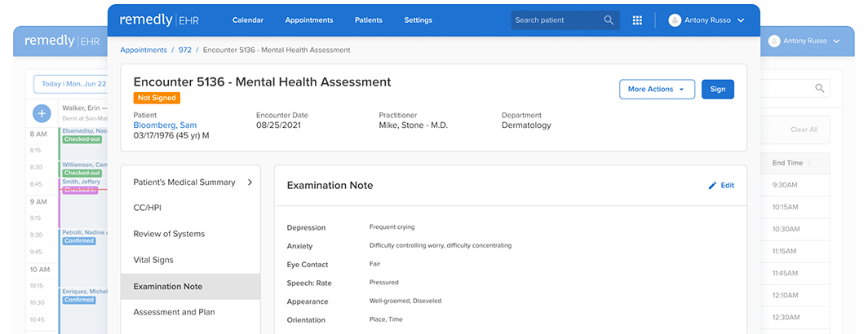Open patient link Bloomberg, Sam
868x334 pixels.
click(x=167, y=125)
